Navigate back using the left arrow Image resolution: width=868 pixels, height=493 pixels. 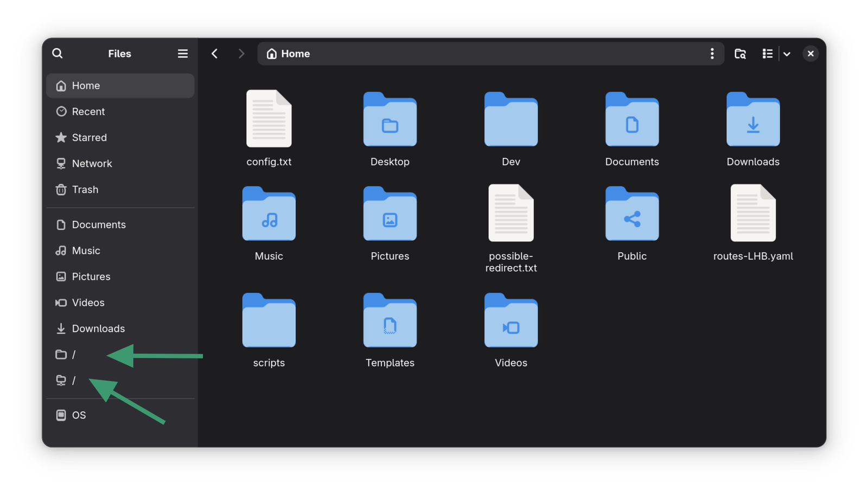(x=215, y=53)
